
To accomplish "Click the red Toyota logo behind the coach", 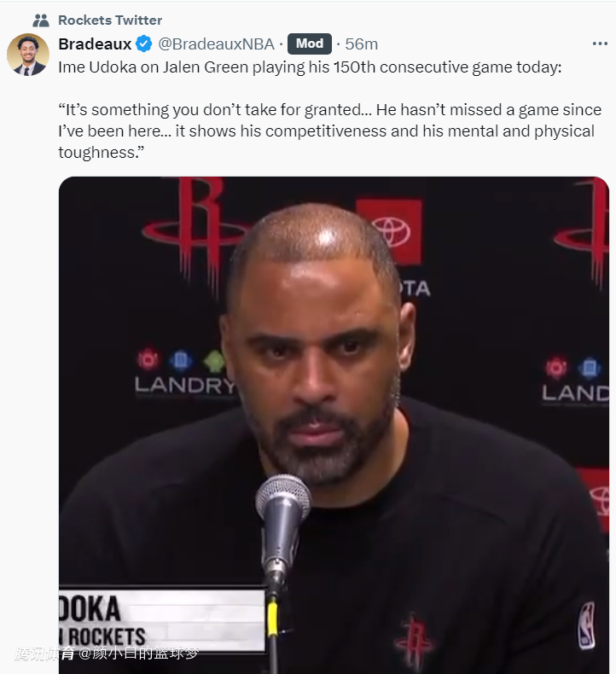I will [389, 231].
